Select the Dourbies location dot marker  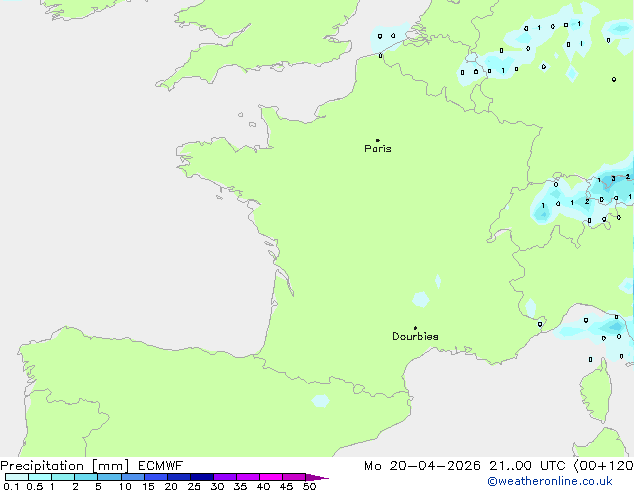pos(415,328)
